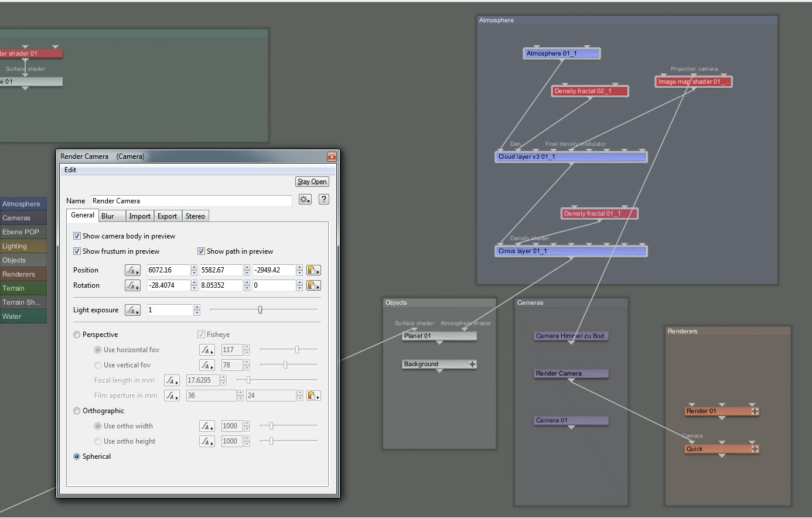Open the Light exposure animation button

click(132, 310)
